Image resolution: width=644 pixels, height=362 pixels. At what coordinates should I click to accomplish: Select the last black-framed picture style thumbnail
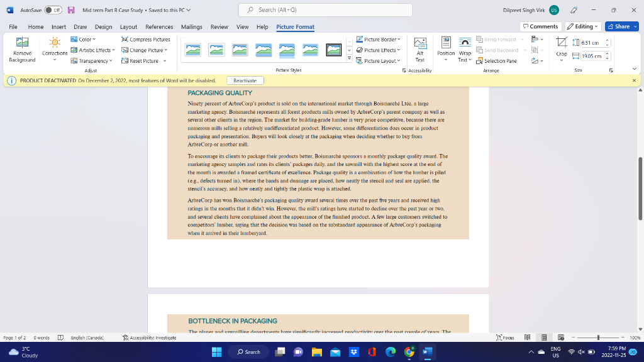pos(333,50)
